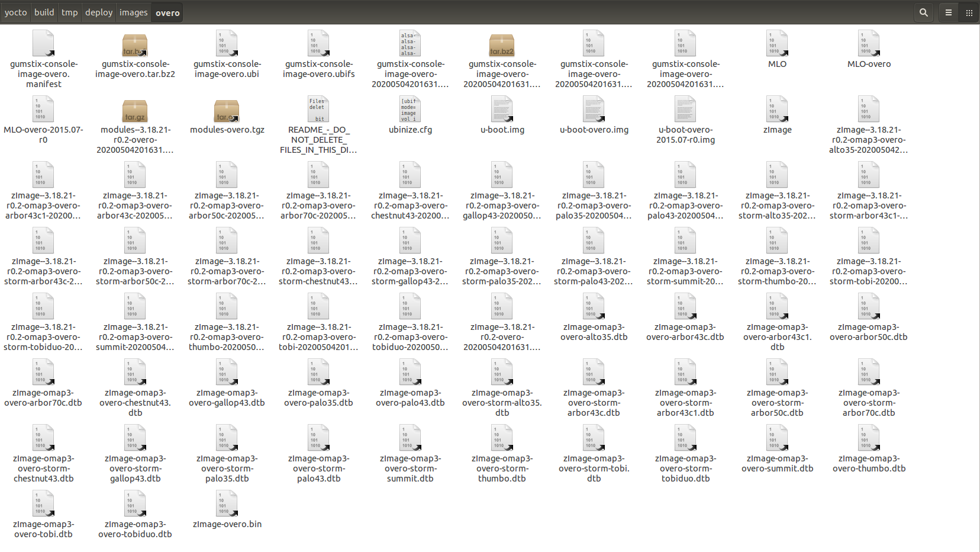Click the filename 'zImage-omap3-overo-arbor43c1.dtb'
Viewport: 980px width, 552px height.
[777, 337]
